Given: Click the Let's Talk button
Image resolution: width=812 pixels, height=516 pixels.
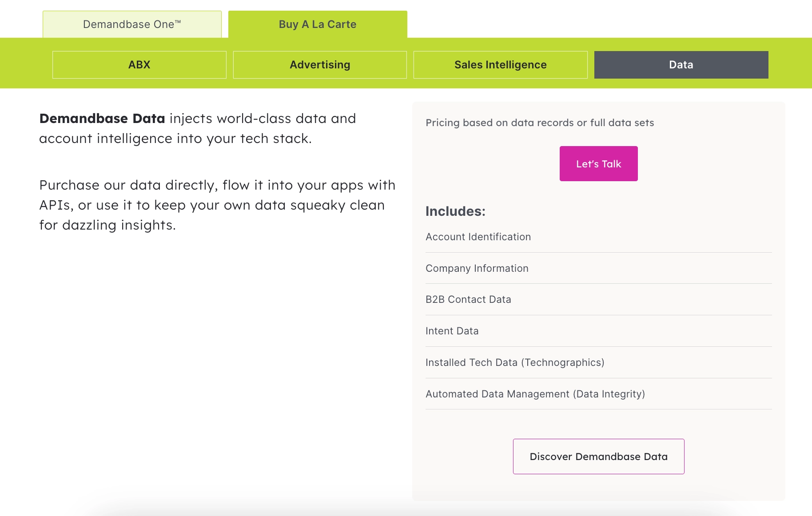Looking at the screenshot, I should pos(599,164).
